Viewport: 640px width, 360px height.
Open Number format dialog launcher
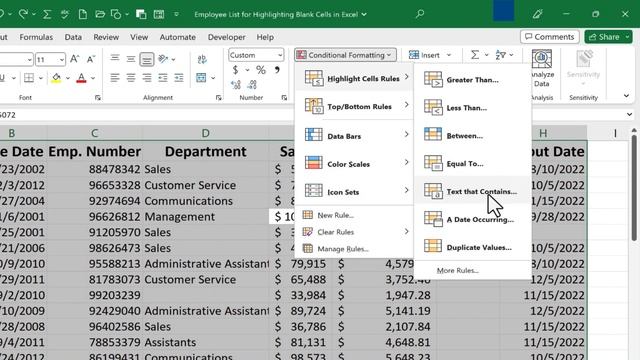point(284,98)
